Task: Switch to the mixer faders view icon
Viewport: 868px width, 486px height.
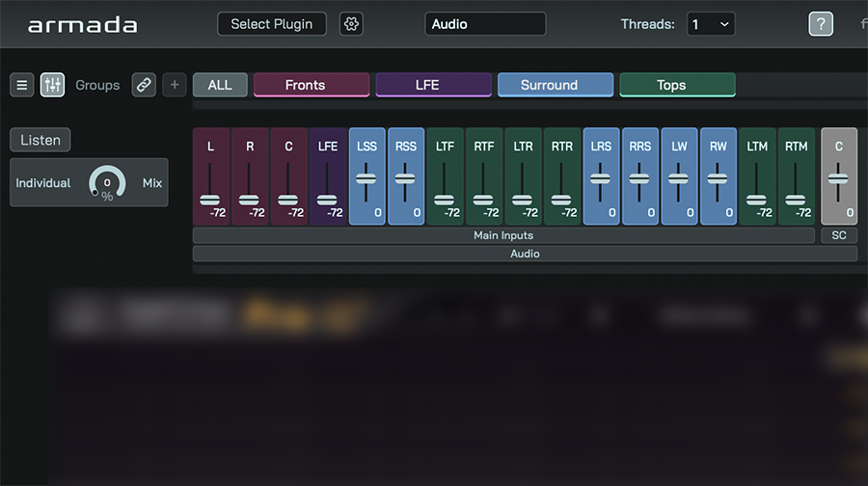Action: pos(52,85)
